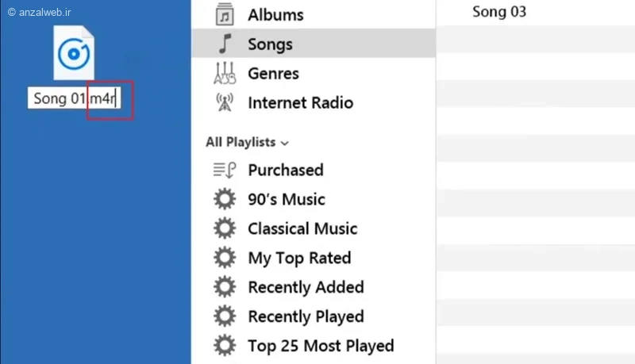
Task: Click inside the Song 01.m4r rename field
Action: [74, 98]
